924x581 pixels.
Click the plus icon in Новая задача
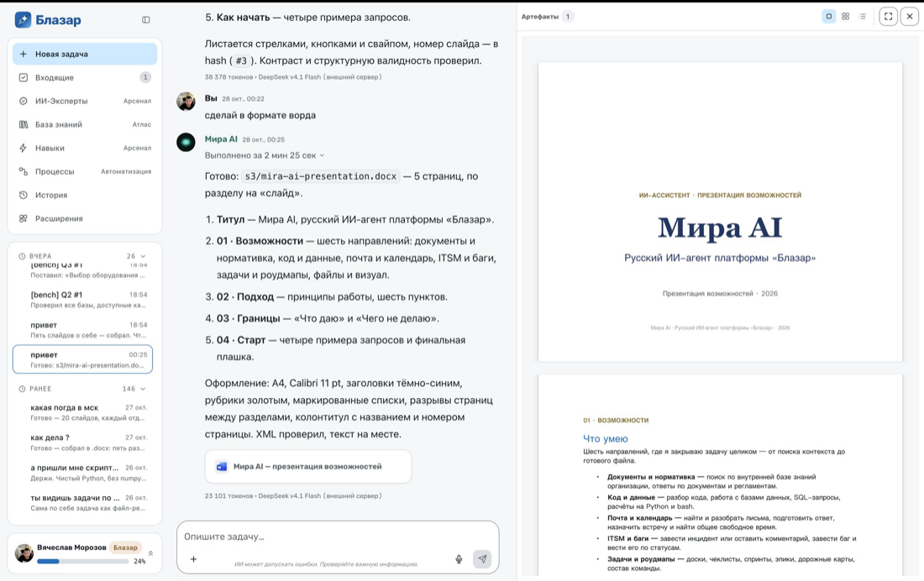[23, 54]
